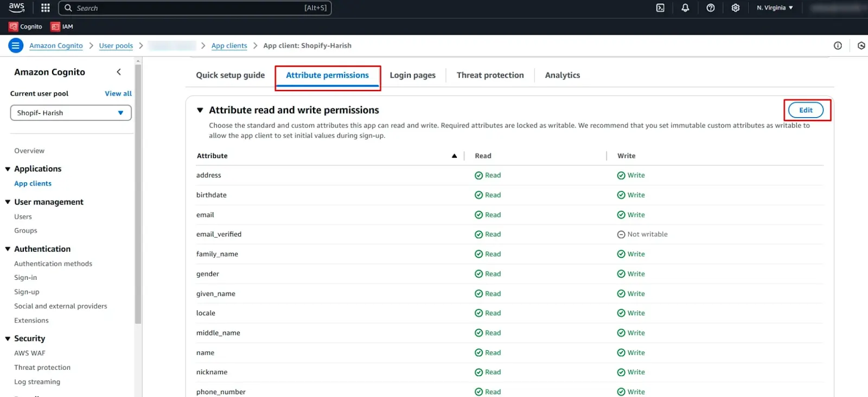Viewport: 868px width, 397px height.
Task: Click the Write check icon for birthdate
Action: click(x=621, y=195)
